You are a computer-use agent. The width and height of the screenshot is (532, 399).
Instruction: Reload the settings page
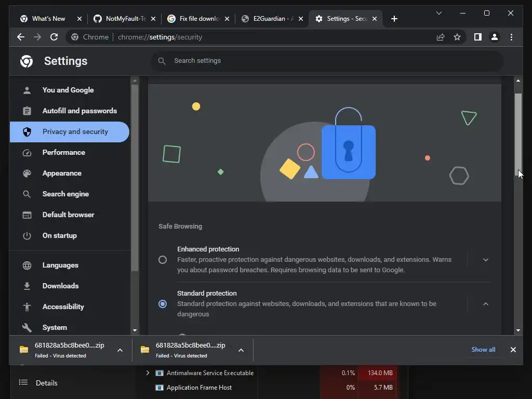click(54, 37)
